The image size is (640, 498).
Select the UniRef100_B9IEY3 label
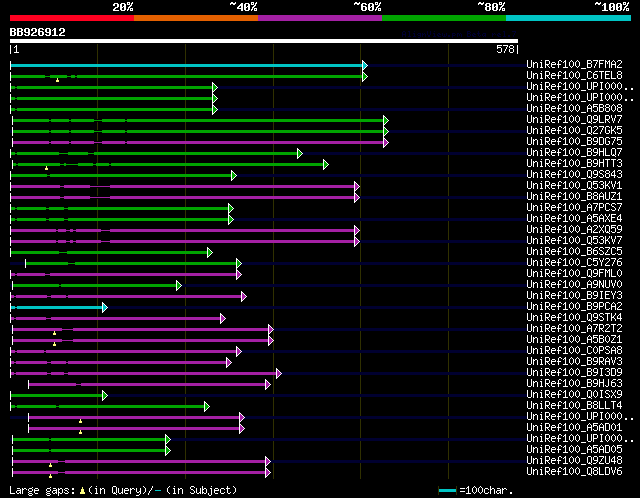coord(574,296)
